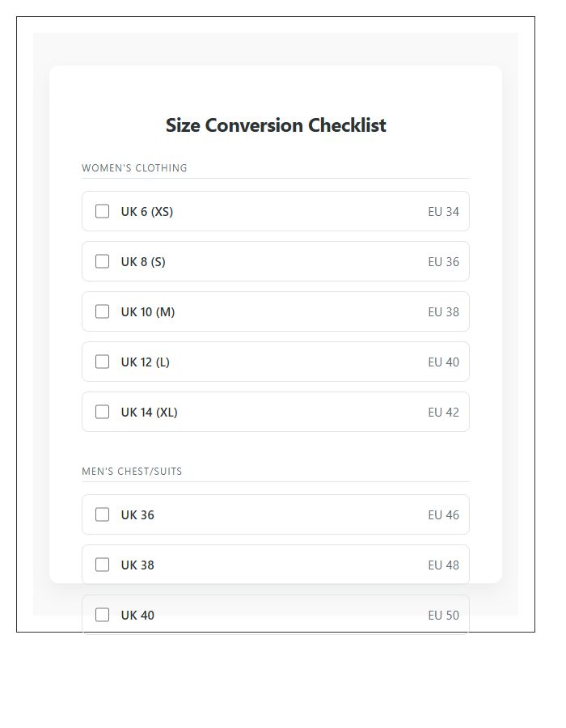Screen dimensions: 566x728
Task: Click the Size Conversion Checklist title
Action: tap(276, 125)
